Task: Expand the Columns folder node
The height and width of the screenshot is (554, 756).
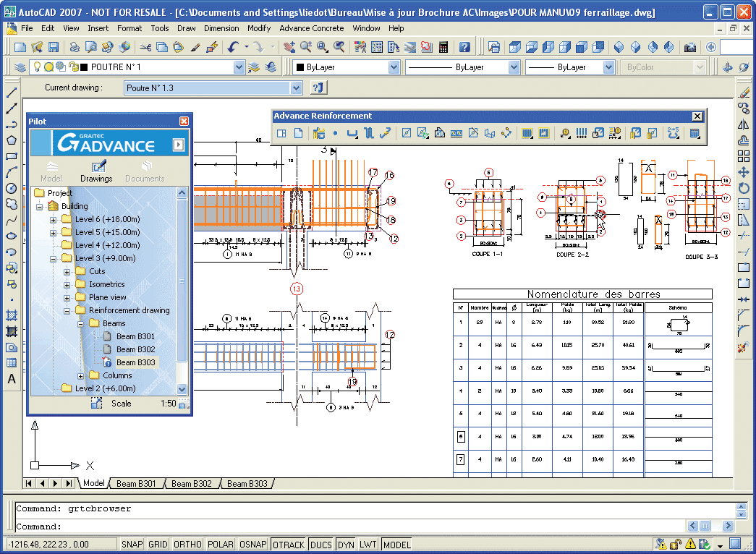Action: 80,376
